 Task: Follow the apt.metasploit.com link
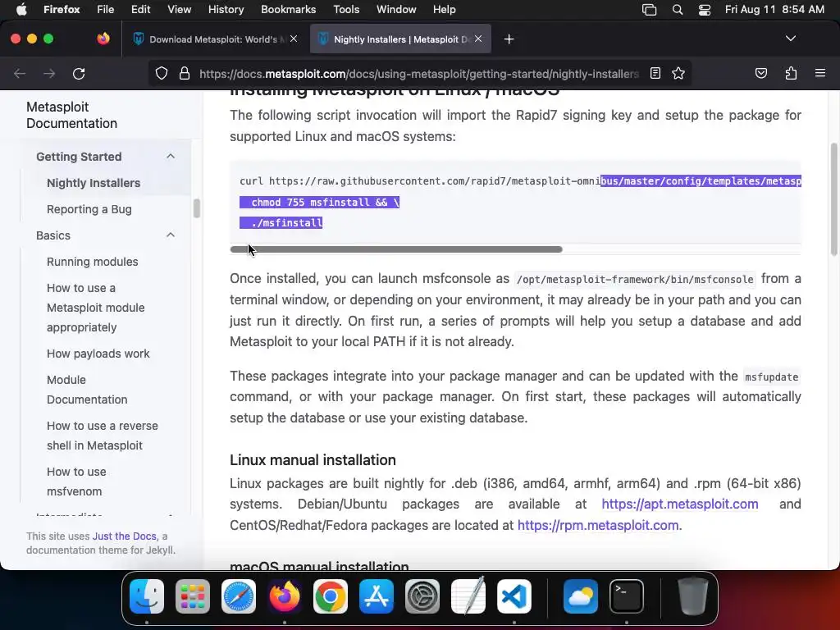(x=680, y=504)
